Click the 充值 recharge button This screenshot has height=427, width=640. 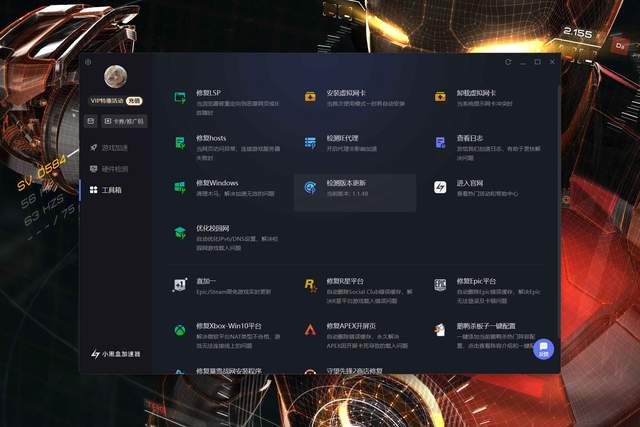point(135,101)
